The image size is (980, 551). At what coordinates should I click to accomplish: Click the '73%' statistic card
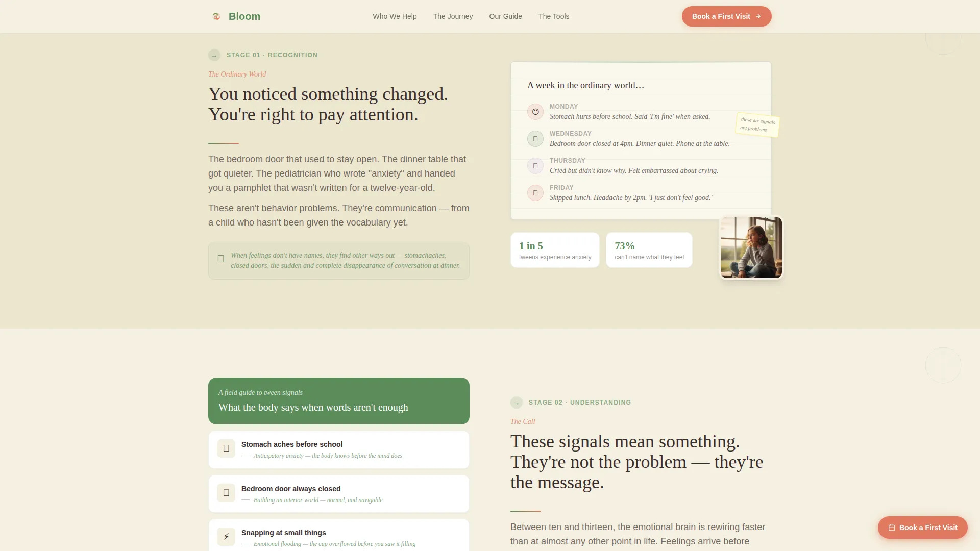pyautogui.click(x=649, y=250)
